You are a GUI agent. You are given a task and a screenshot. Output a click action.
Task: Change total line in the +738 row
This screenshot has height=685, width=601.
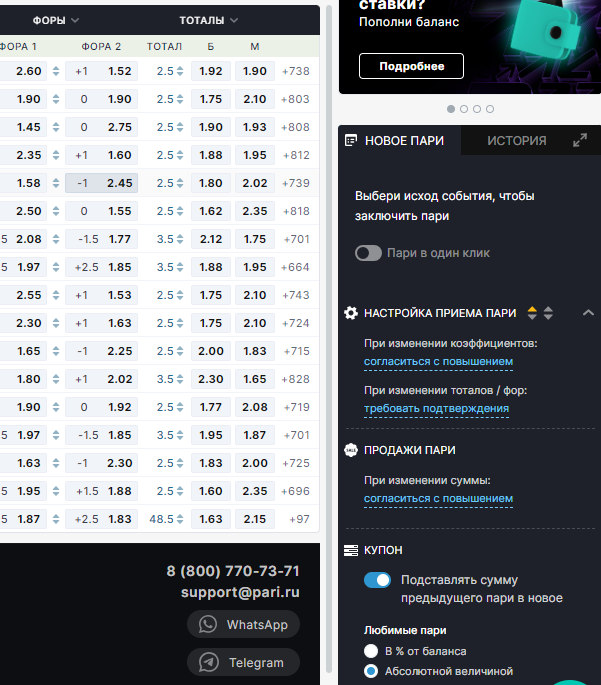click(180, 71)
